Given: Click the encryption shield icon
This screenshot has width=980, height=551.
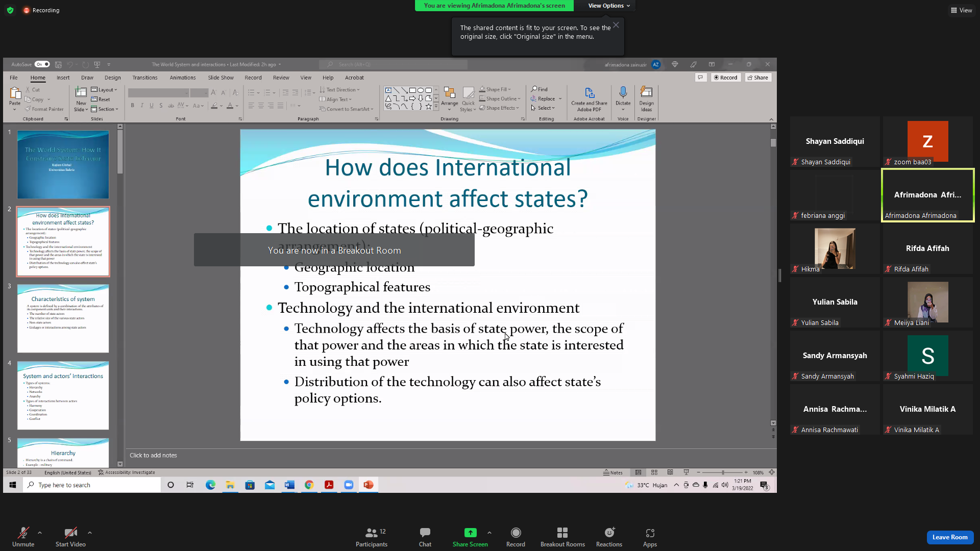Looking at the screenshot, I should 10,10.
